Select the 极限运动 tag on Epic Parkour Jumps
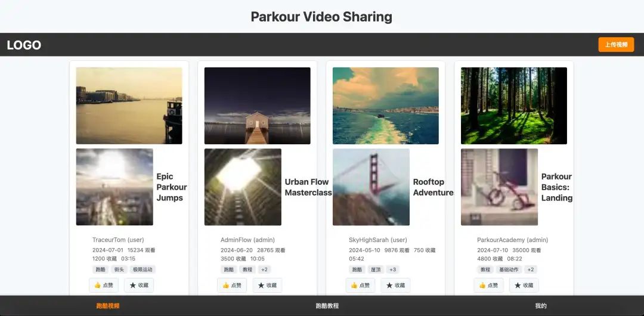This screenshot has height=316, width=644. tap(143, 269)
